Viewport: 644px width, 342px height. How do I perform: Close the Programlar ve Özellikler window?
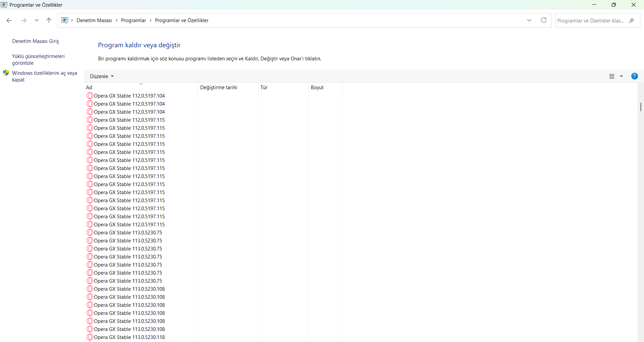634,5
